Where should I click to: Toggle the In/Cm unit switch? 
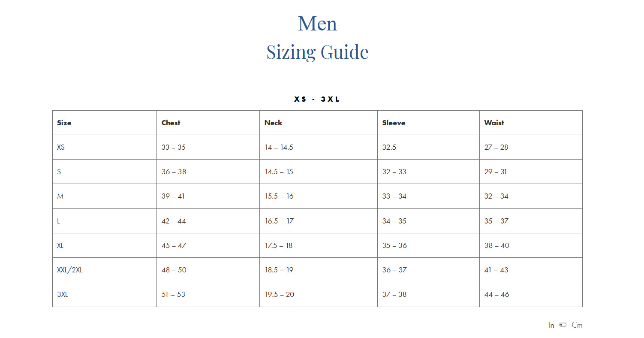pos(563,325)
